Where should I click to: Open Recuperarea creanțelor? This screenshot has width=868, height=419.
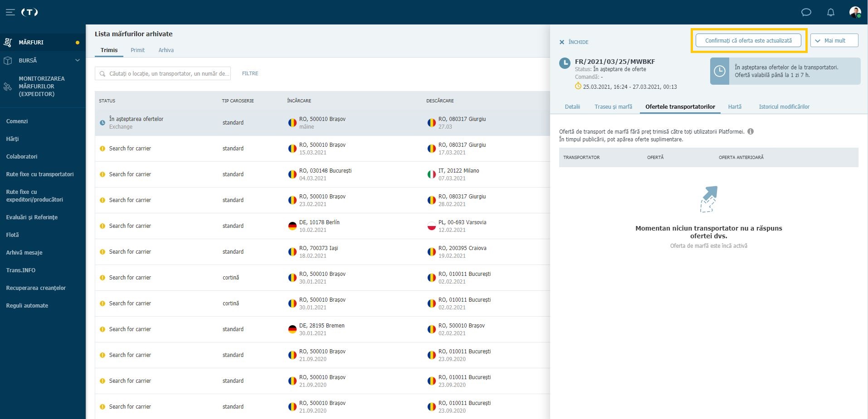click(36, 288)
